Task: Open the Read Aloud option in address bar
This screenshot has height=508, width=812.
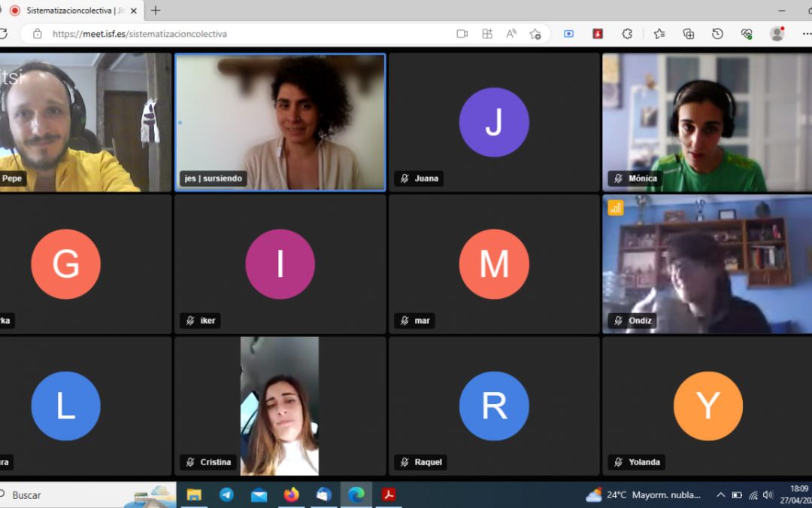Action: pos(511,34)
